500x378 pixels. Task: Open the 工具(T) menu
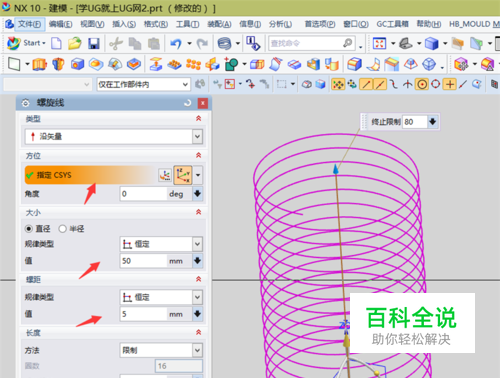(188, 24)
